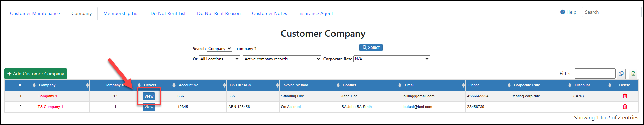Open the Search type Company dropdown
The height and width of the screenshot is (125, 644).
click(219, 49)
